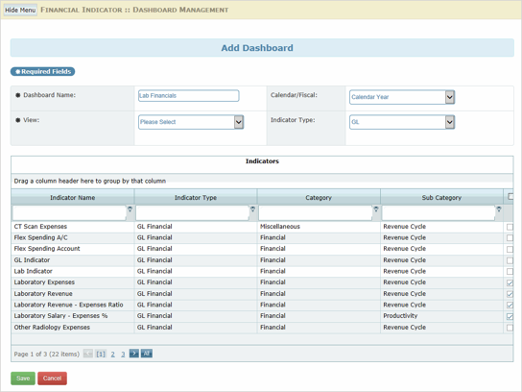Click the Sub Category filter icon

click(x=499, y=209)
